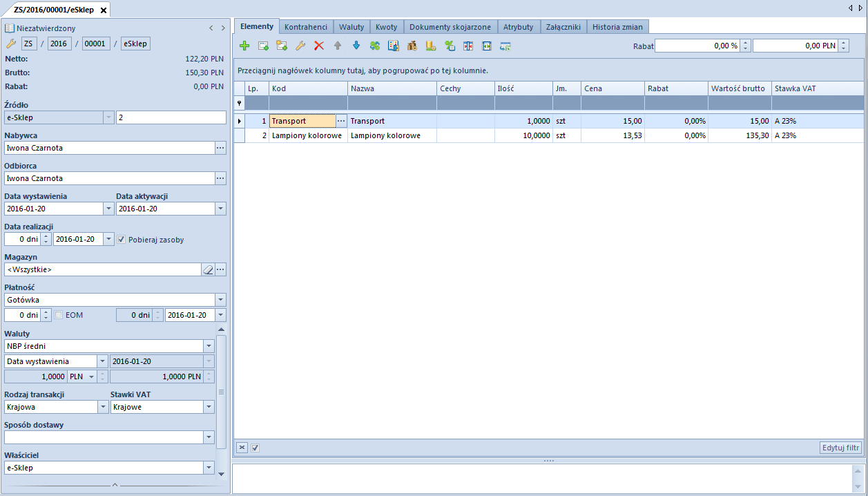The width and height of the screenshot is (868, 496).
Task: Click ellipsis button next to Odbiorca field
Action: point(220,178)
